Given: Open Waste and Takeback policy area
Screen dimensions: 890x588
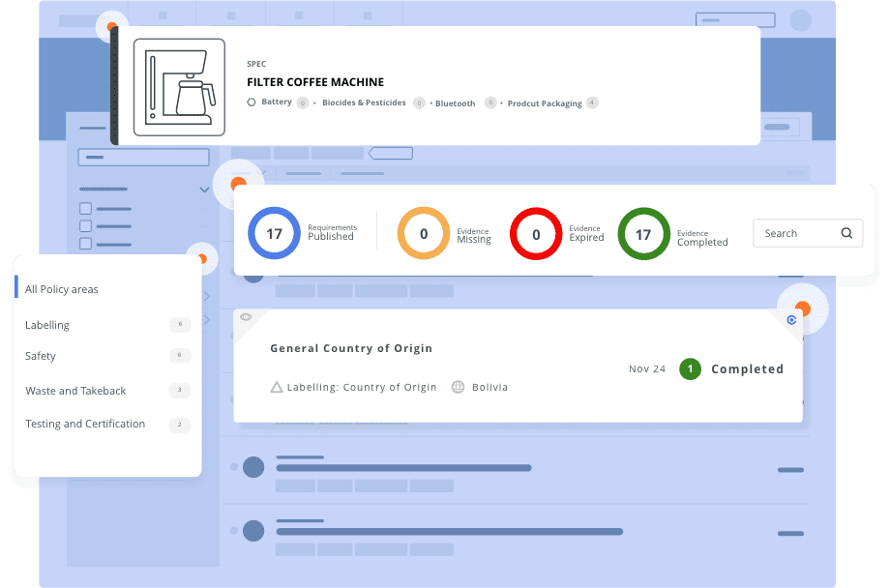Looking at the screenshot, I should (x=74, y=391).
